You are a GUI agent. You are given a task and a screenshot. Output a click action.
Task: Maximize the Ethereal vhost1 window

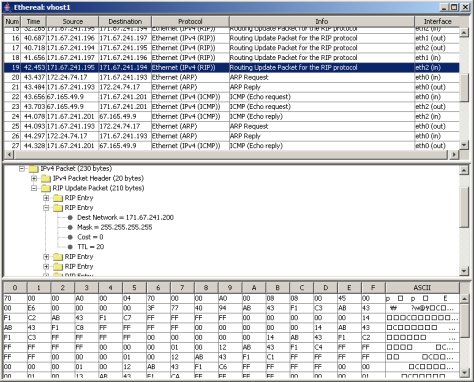tap(454, 7)
